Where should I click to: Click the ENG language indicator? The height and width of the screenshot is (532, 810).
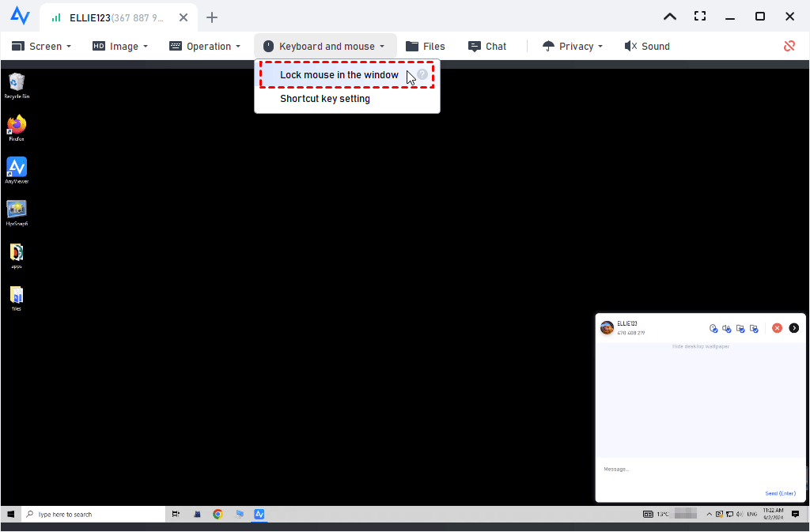[x=752, y=514]
